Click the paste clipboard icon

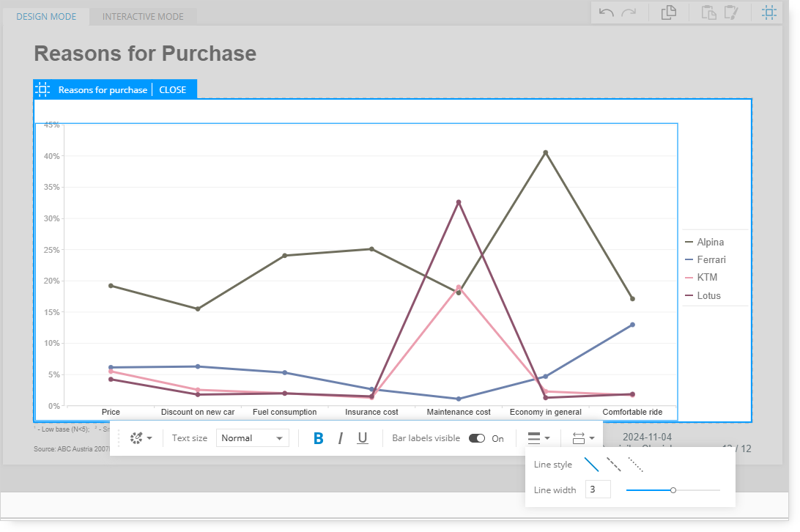[x=708, y=12]
